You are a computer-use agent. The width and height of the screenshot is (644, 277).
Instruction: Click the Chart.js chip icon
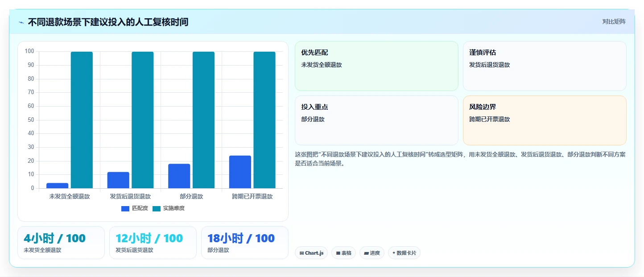tap(302, 253)
